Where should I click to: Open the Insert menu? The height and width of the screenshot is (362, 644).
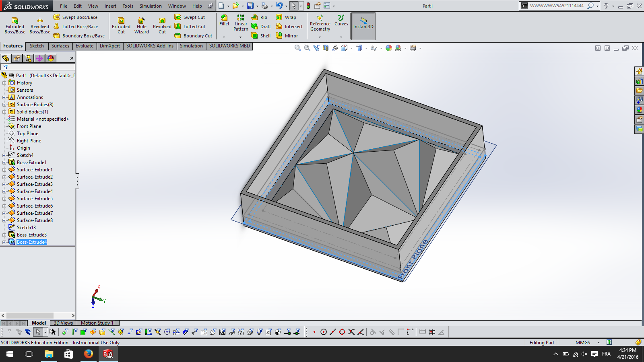pos(110,6)
